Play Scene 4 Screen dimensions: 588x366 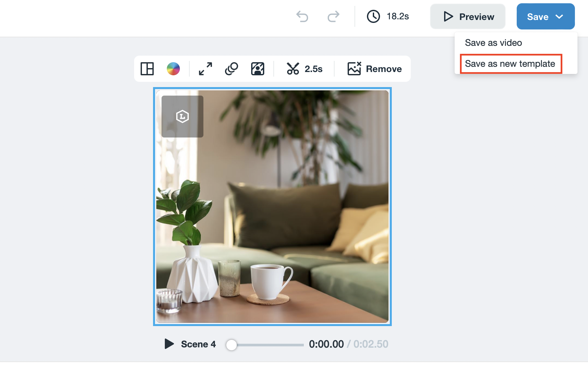point(169,344)
